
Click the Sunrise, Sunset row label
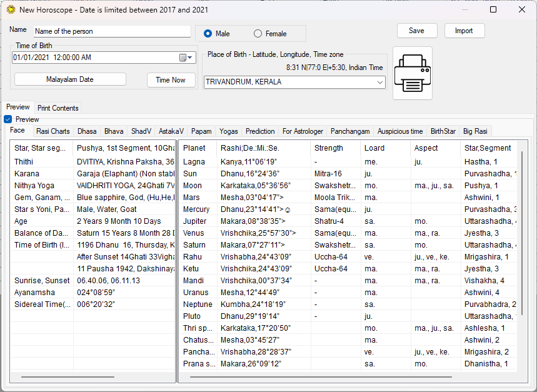42,281
